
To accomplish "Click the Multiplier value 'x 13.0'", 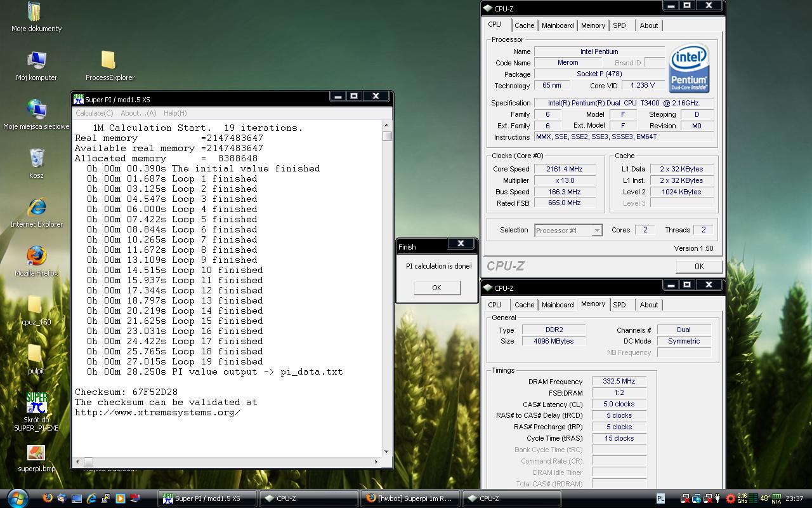I will (x=565, y=180).
